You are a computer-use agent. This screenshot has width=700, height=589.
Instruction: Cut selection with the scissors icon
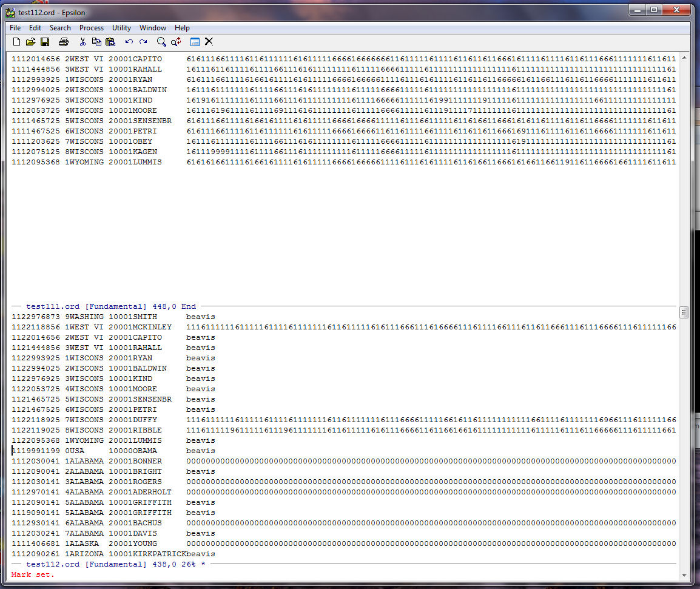[x=82, y=42]
